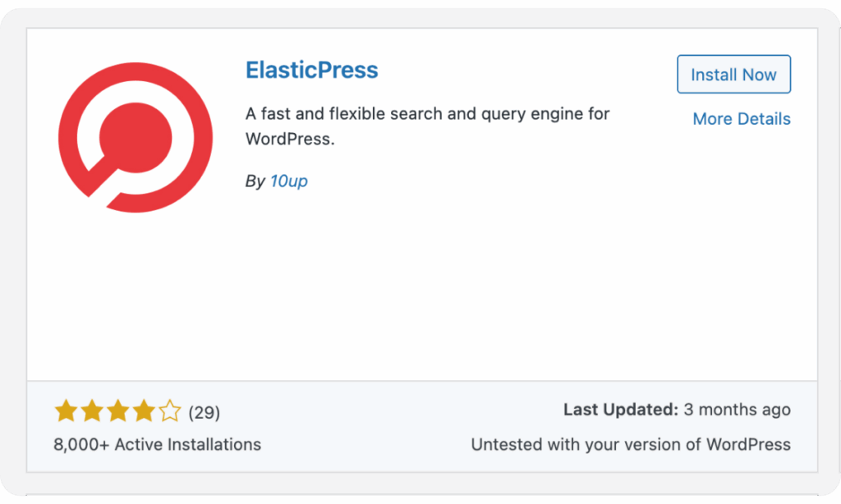The width and height of the screenshot is (841, 504).
Task: Click the (29) reviews count
Action: click(205, 413)
